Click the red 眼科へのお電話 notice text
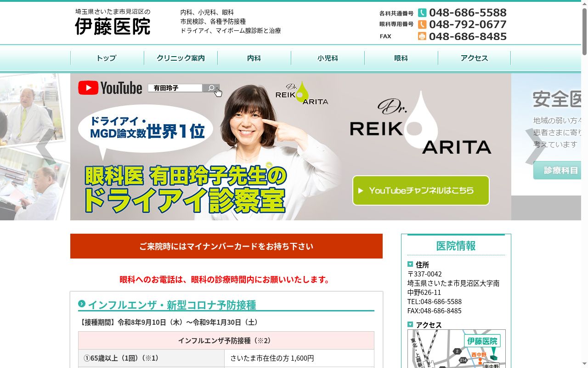 225,279
